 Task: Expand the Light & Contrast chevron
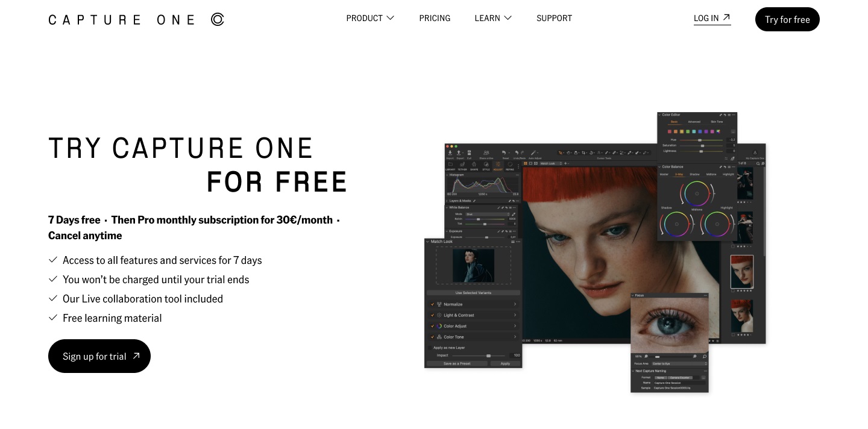pyautogui.click(x=515, y=315)
